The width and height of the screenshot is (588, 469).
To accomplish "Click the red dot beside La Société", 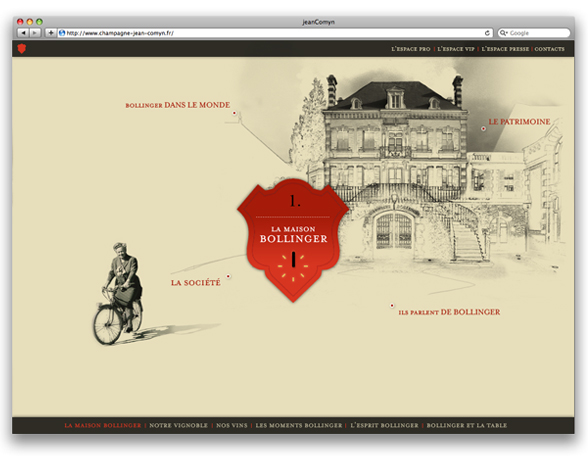I will click(228, 276).
